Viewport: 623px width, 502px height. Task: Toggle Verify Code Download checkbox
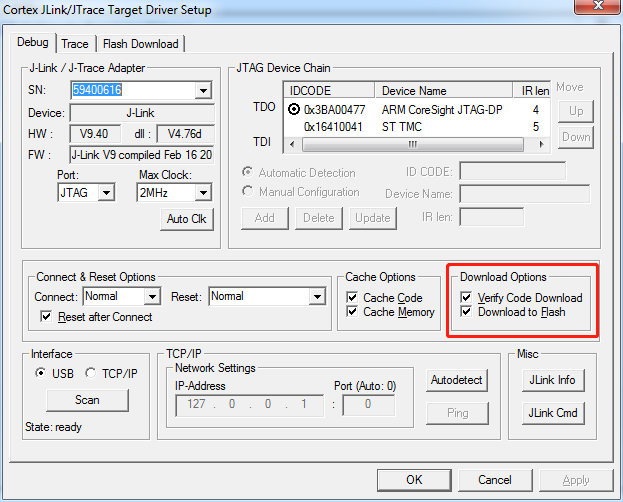click(x=466, y=297)
